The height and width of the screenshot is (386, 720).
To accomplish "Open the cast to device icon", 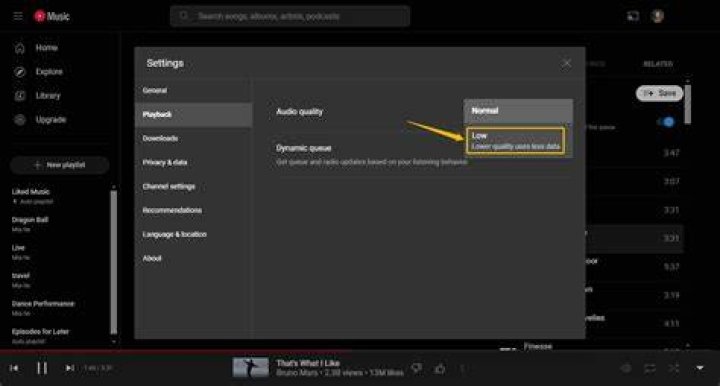I will pyautogui.click(x=633, y=17).
